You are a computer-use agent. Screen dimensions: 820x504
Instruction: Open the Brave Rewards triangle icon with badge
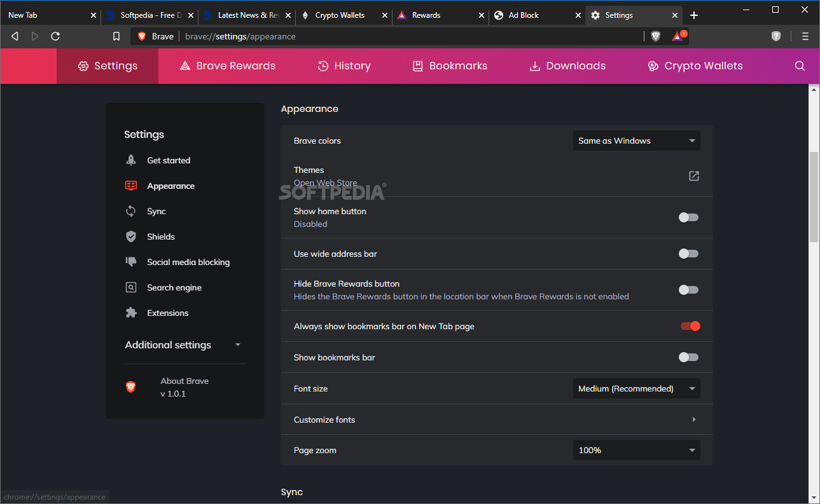pos(679,36)
